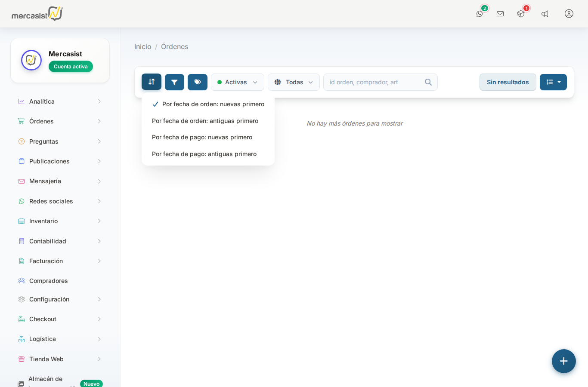588x387 pixels.
Task: Open the Todas channel dropdown
Action: pos(294,82)
